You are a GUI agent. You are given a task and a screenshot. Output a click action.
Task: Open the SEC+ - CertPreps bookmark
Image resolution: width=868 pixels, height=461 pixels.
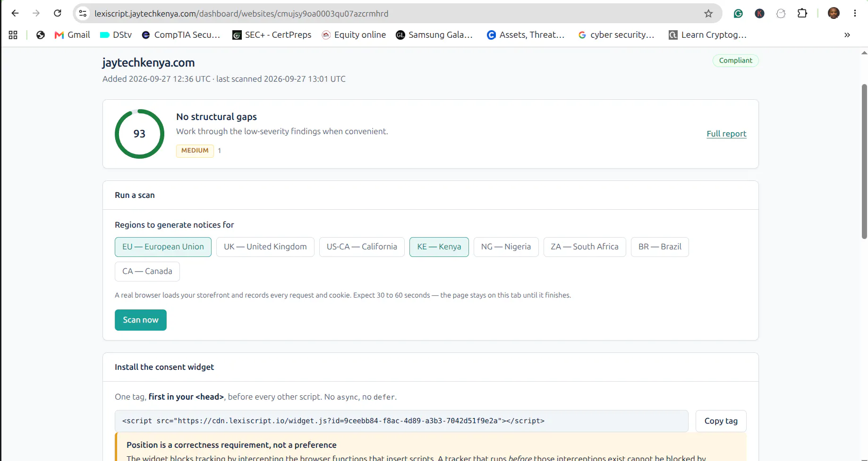(x=272, y=35)
